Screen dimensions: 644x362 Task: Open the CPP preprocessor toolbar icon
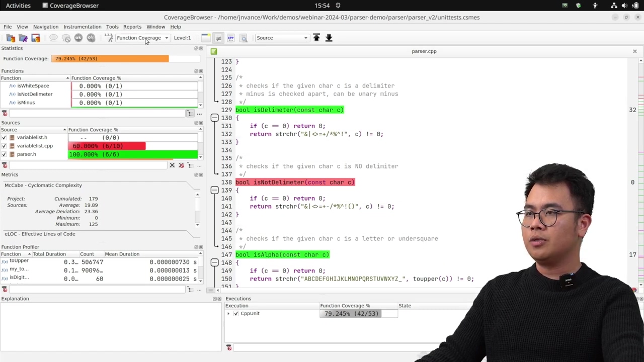pyautogui.click(x=230, y=38)
